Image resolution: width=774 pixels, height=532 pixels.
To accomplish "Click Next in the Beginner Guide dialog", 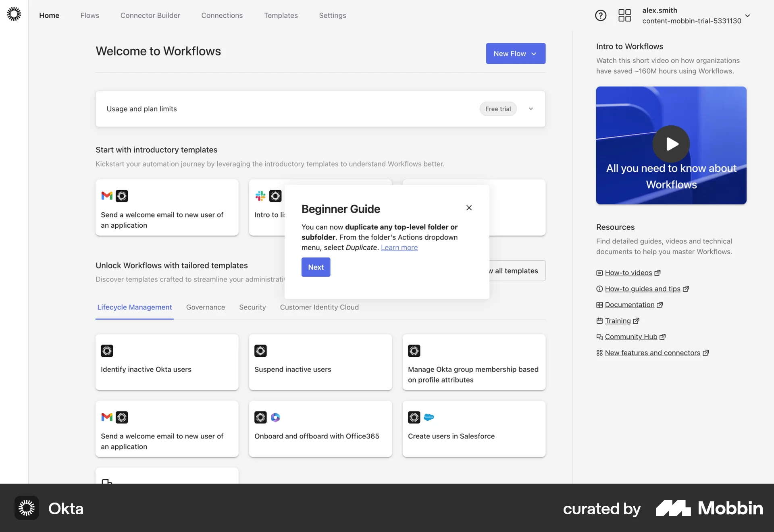I will coord(316,267).
